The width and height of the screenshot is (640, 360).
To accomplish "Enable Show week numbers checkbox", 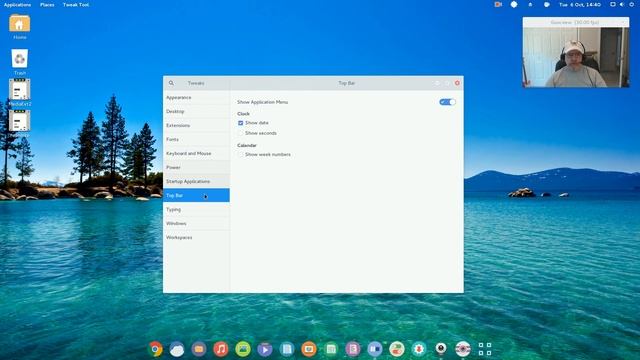I will coord(240,155).
